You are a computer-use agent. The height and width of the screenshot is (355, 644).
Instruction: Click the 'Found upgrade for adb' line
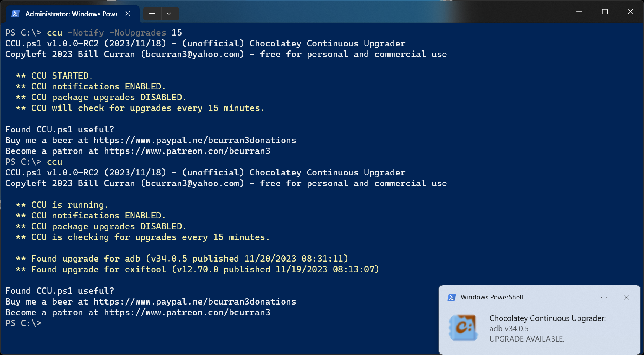(x=182, y=259)
